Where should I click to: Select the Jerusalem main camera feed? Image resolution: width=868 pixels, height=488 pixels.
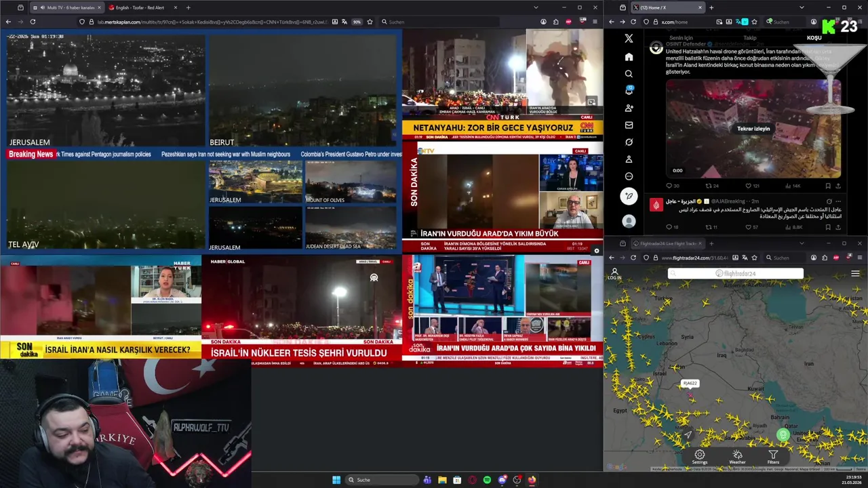tap(105, 90)
